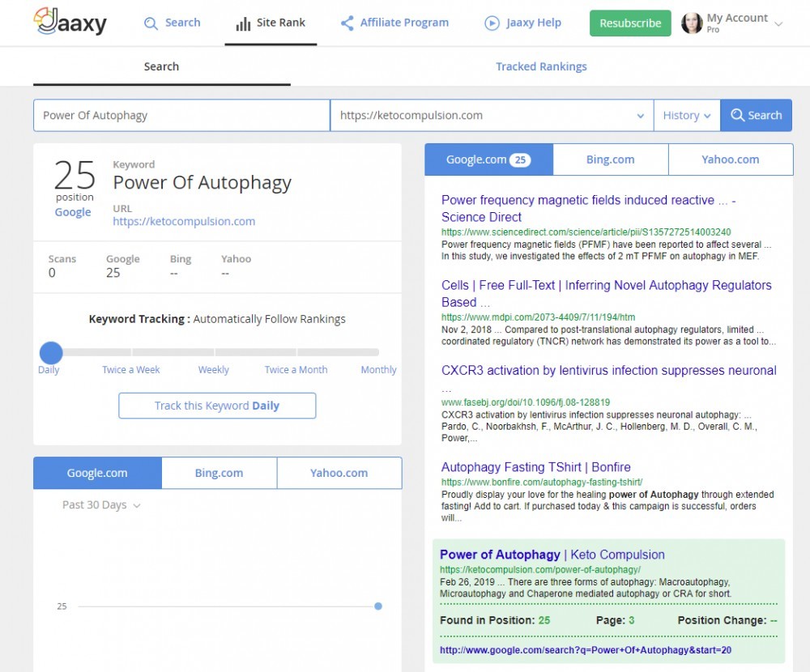Click the magnifier icon beside Search nav

click(x=151, y=23)
